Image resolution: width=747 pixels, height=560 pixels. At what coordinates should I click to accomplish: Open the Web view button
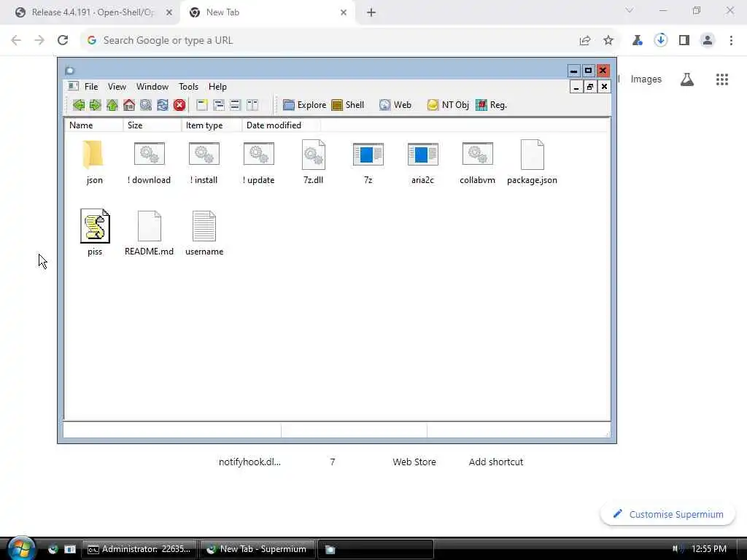tap(395, 105)
